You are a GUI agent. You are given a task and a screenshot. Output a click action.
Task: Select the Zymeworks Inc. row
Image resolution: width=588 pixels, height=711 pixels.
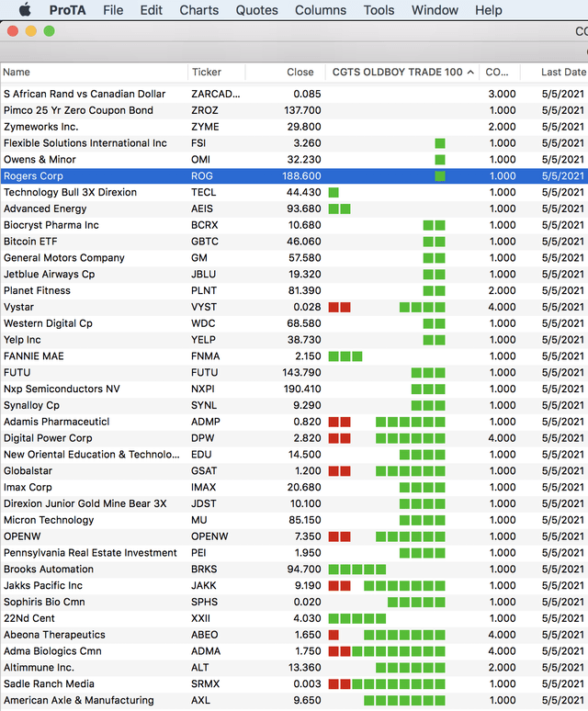point(294,127)
